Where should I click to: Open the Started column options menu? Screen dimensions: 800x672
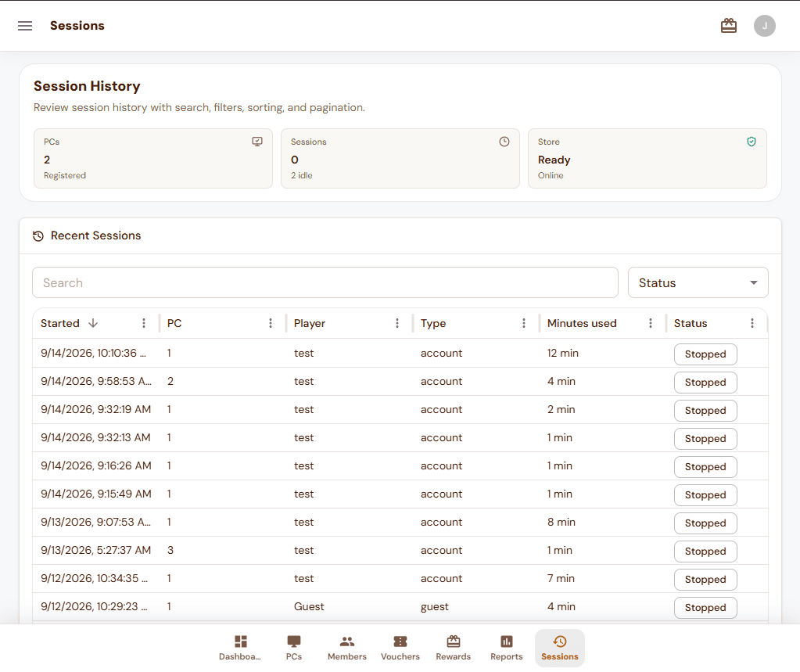click(x=144, y=323)
